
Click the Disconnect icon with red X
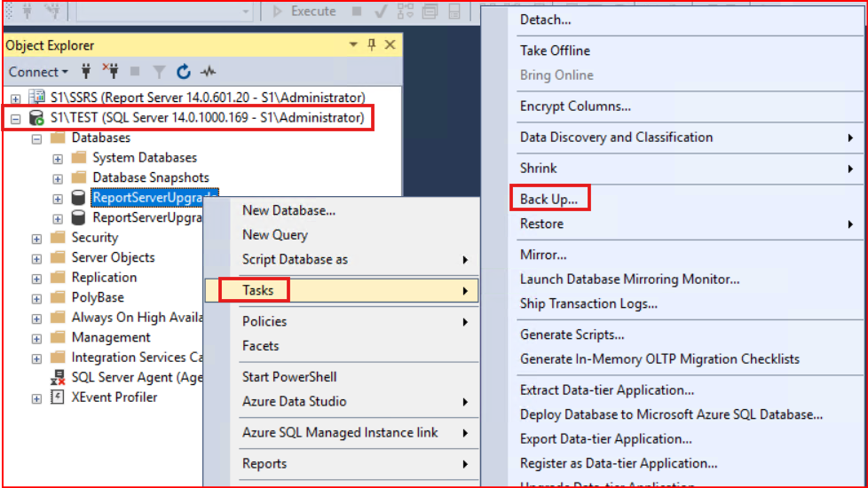(111, 72)
